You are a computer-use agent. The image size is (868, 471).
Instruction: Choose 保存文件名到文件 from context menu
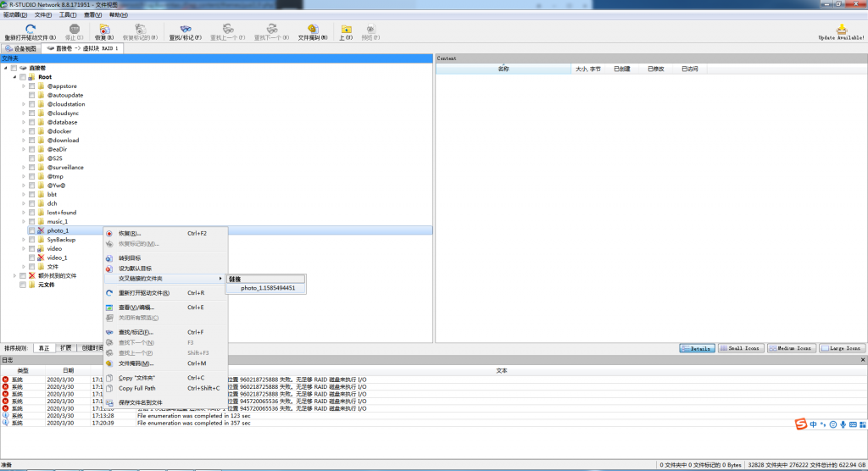click(x=140, y=402)
